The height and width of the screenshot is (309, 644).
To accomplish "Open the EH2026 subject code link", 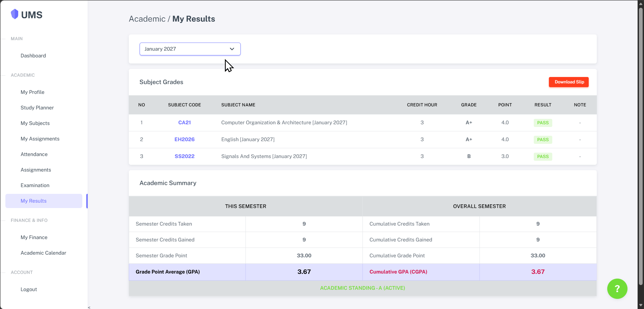I will tap(184, 139).
